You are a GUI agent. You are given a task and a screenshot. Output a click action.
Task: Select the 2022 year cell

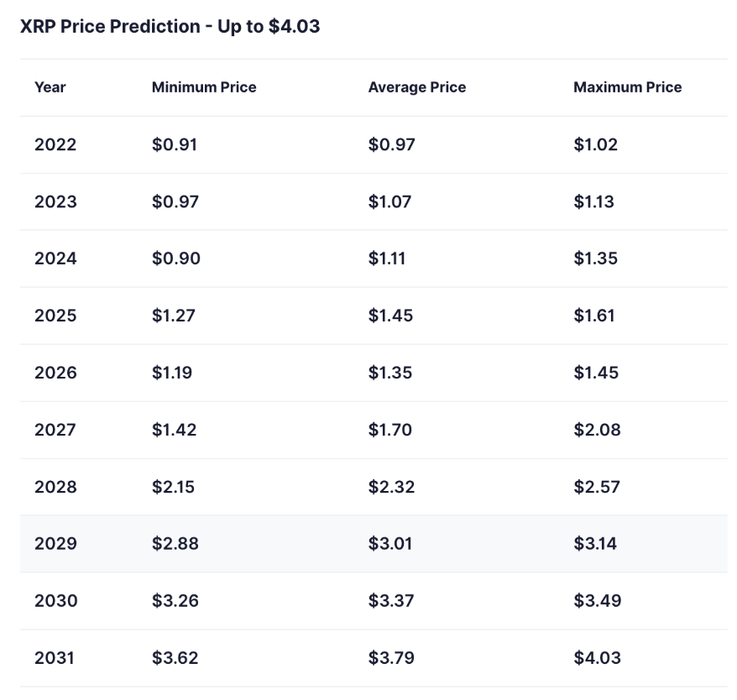(x=55, y=144)
